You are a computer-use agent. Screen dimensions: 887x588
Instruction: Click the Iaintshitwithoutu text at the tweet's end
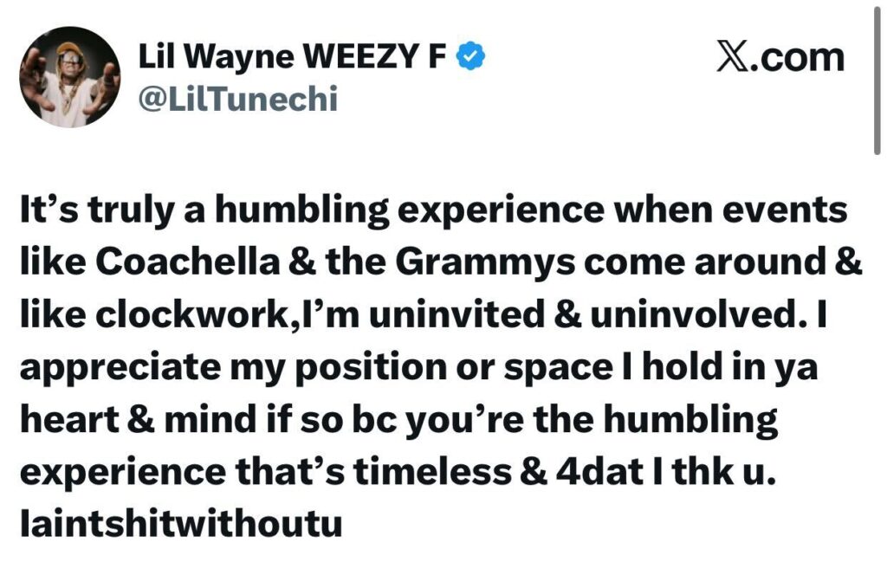point(181,524)
